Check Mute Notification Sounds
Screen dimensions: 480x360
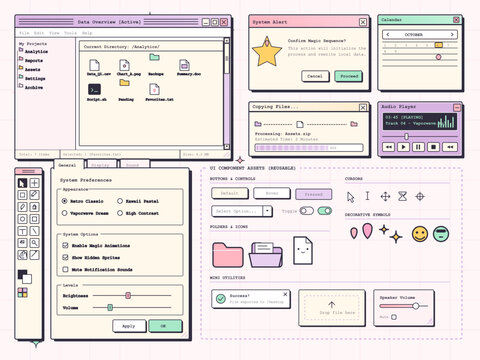click(x=65, y=269)
